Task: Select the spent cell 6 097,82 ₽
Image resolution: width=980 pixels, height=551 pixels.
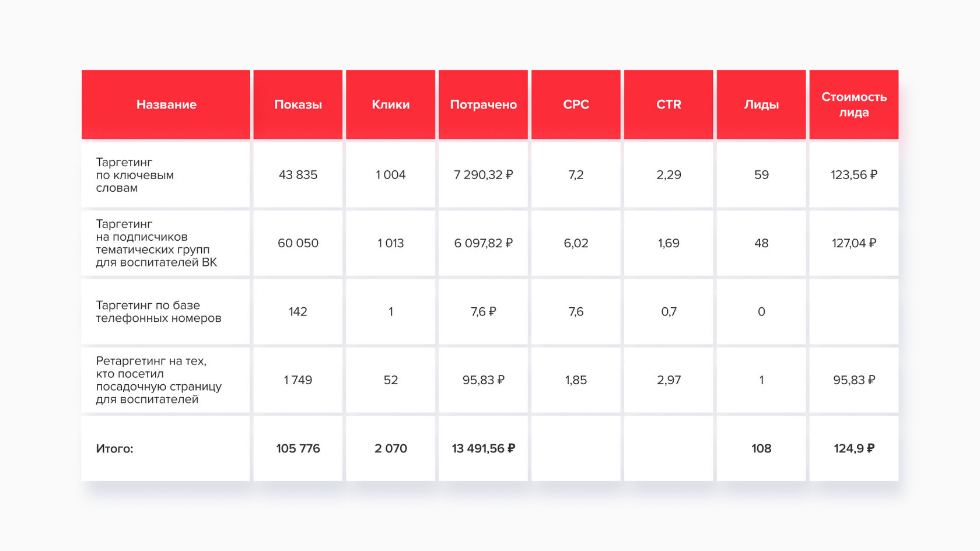Action: tap(484, 243)
